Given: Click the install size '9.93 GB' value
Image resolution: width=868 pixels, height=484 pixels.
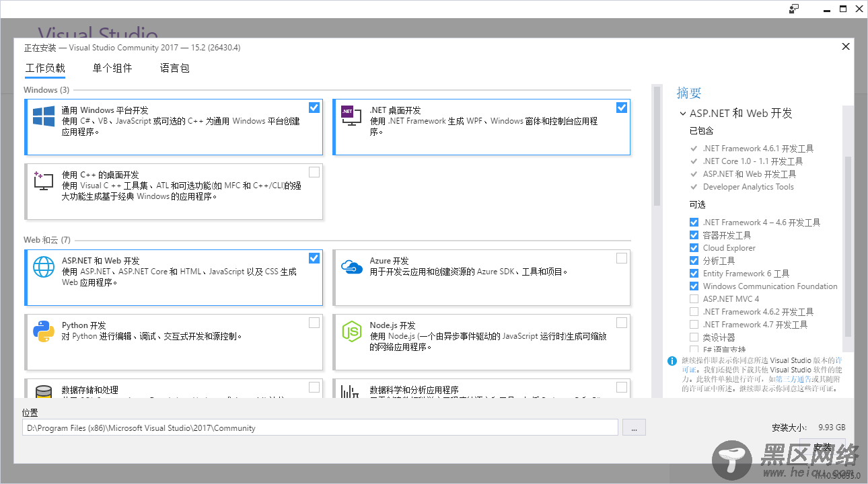Looking at the screenshot, I should pyautogui.click(x=832, y=428).
